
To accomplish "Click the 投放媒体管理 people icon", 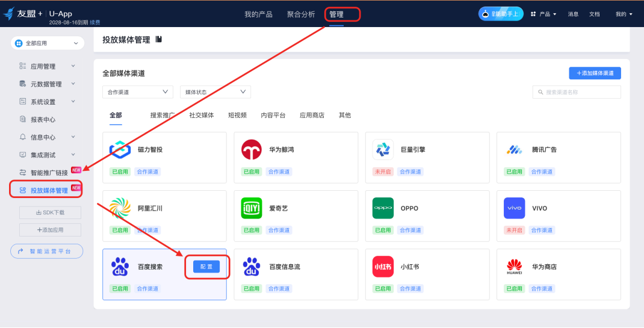I will pyautogui.click(x=23, y=190).
